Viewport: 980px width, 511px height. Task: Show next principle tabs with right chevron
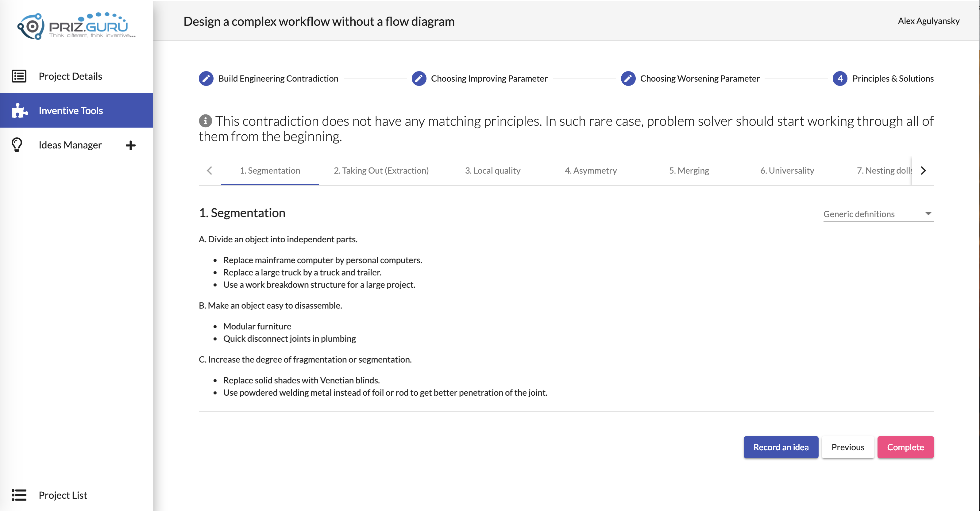pyautogui.click(x=923, y=170)
